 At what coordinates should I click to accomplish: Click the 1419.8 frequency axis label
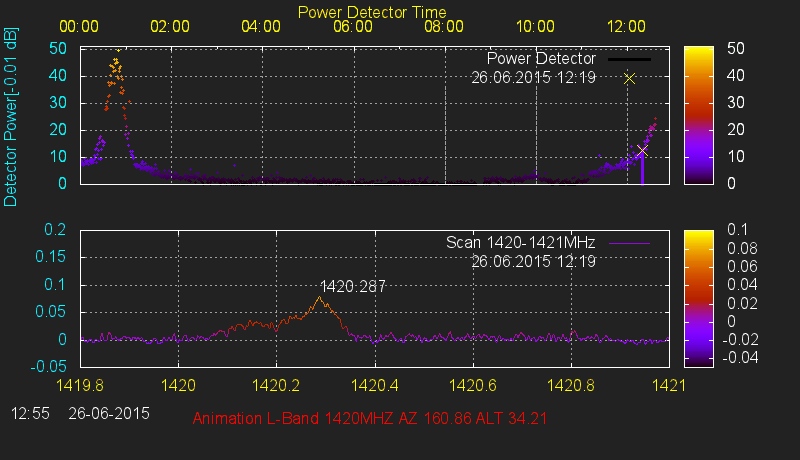(x=80, y=386)
